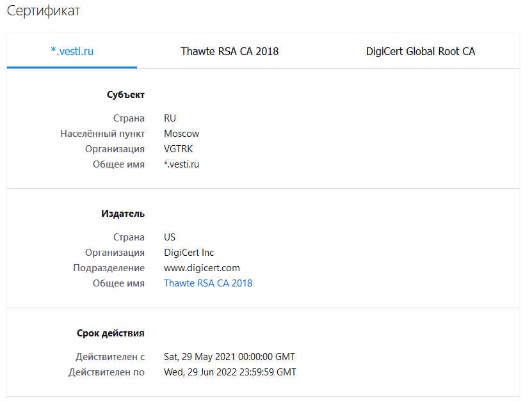
Task: Select the Sat, 29 May 2021 start date
Action: (229, 357)
